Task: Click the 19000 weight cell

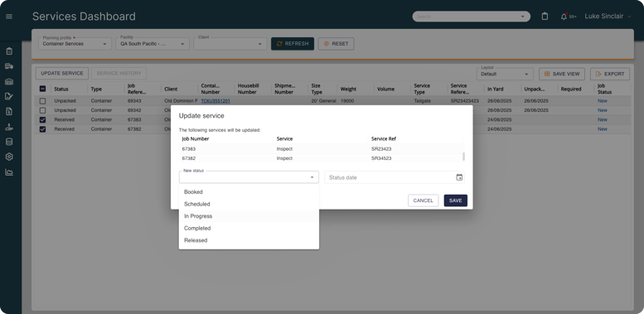Action: pyautogui.click(x=347, y=101)
